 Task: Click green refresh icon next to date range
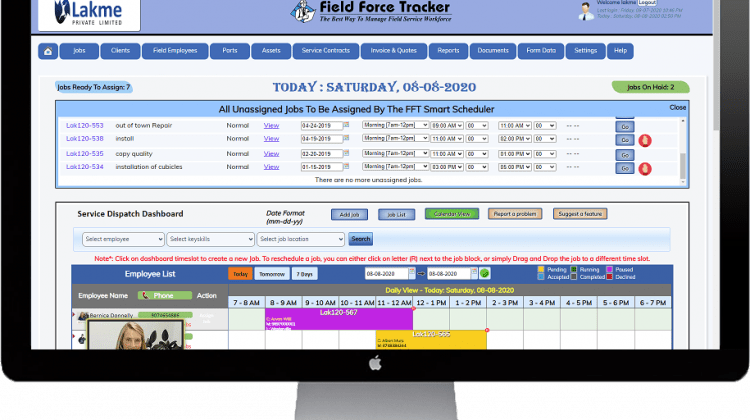tap(485, 273)
